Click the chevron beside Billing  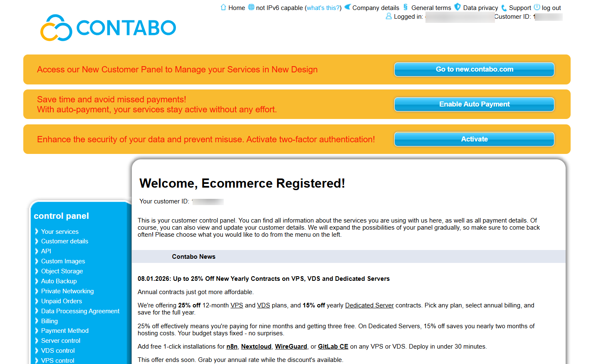coord(37,321)
